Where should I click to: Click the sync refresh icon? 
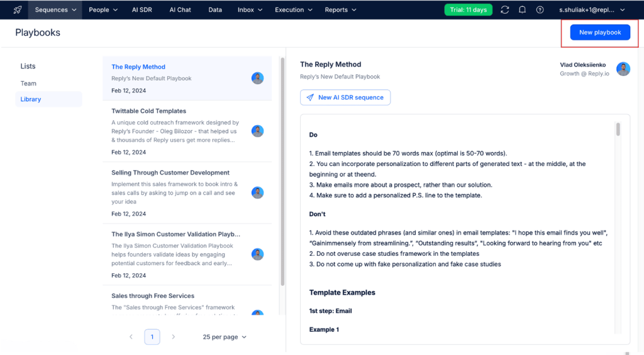[505, 10]
